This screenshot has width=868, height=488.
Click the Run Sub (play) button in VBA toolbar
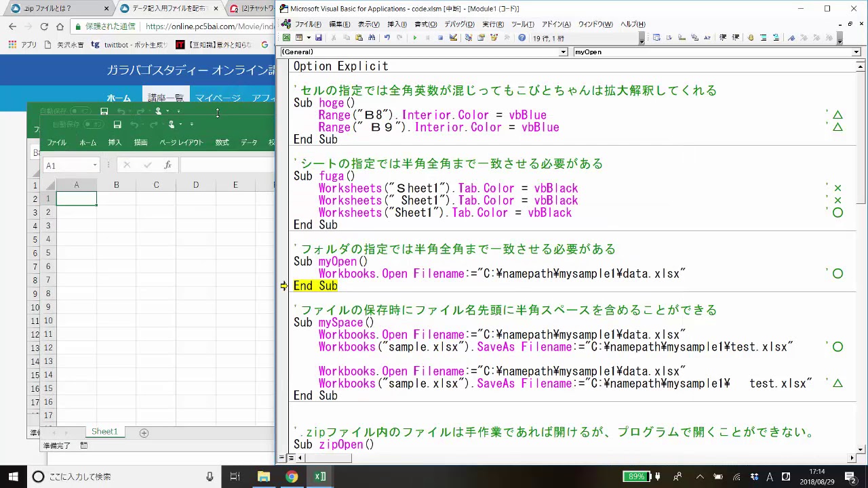[414, 38]
